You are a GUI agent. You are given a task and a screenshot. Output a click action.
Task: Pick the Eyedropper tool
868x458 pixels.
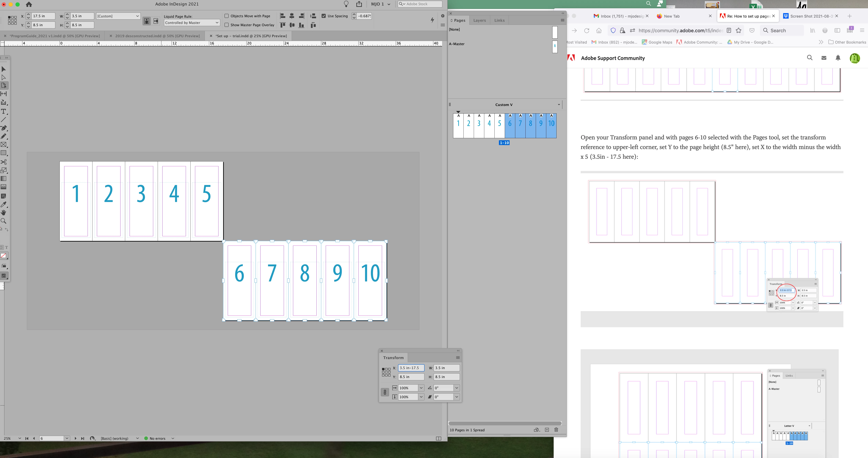pos(4,204)
